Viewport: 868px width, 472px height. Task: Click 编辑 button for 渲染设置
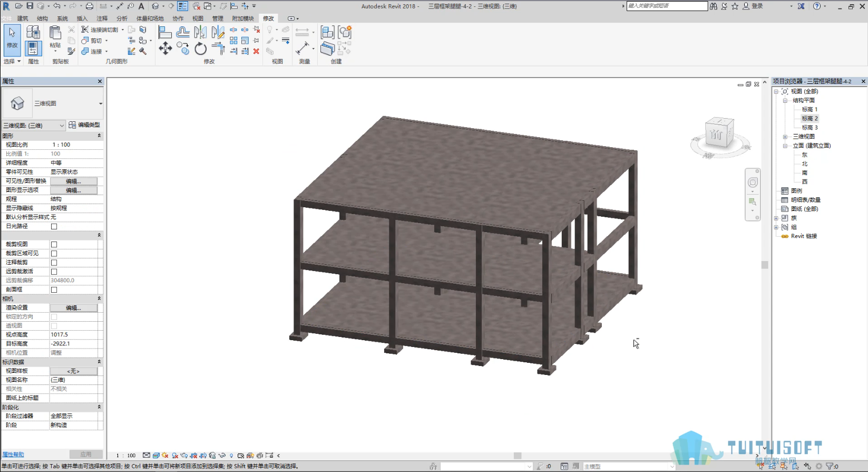tap(74, 307)
